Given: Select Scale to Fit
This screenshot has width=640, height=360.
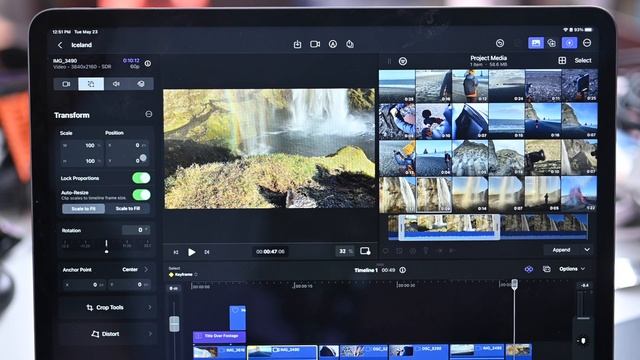Looking at the screenshot, I should 83,209.
